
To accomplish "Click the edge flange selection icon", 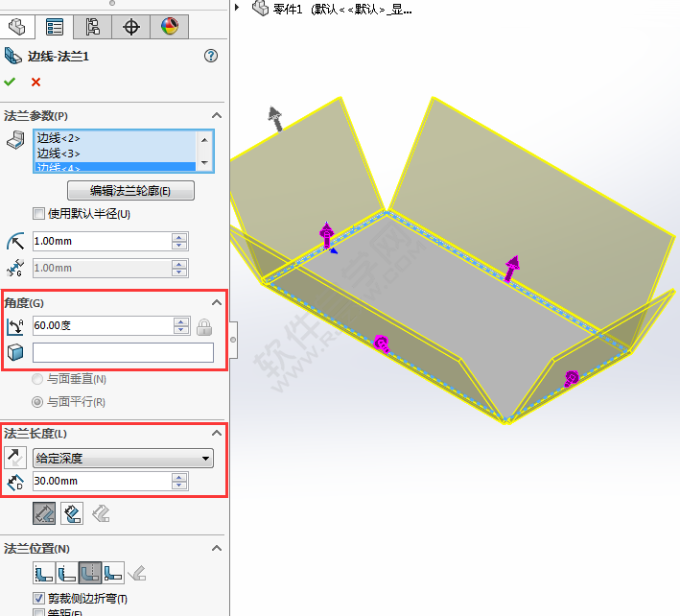I will pyautogui.click(x=15, y=140).
